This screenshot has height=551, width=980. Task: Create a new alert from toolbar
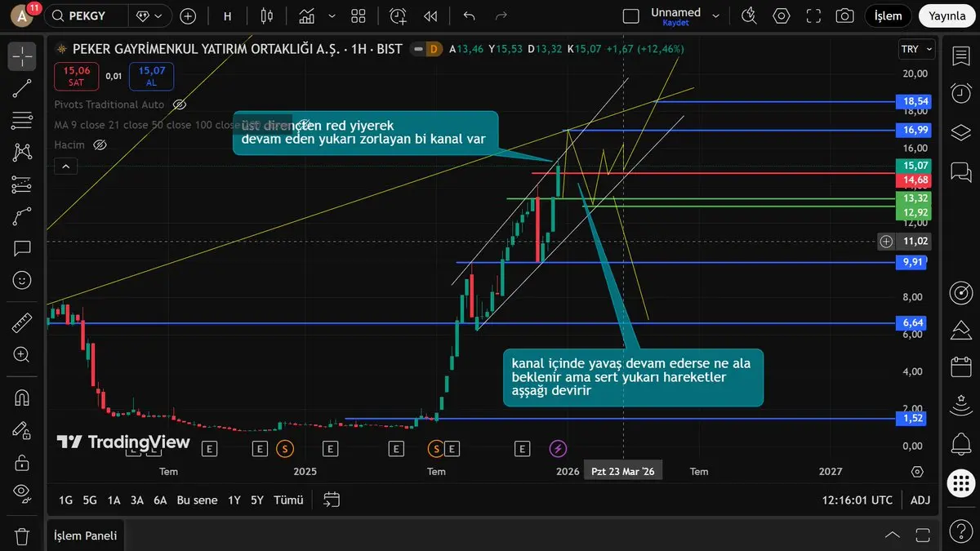(x=398, y=16)
